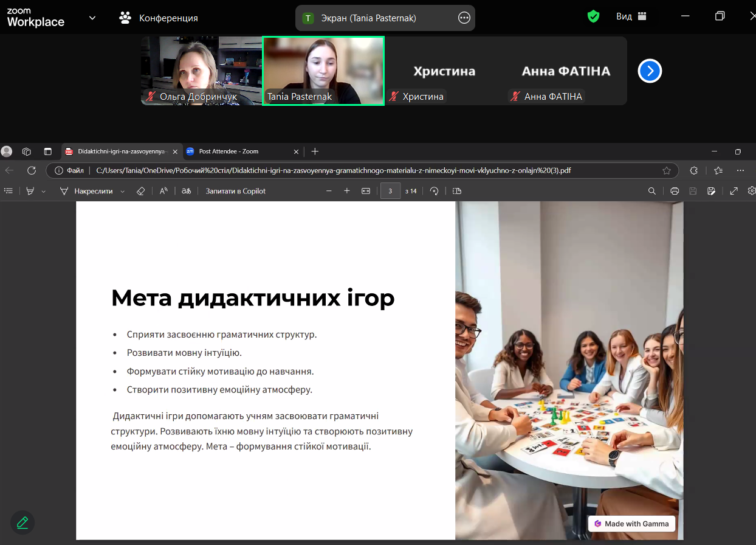Open the Конференция meeting info

click(159, 18)
